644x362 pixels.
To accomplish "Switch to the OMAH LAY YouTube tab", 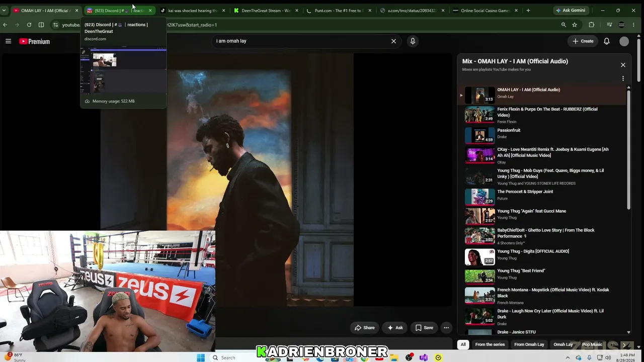I will coord(45,11).
